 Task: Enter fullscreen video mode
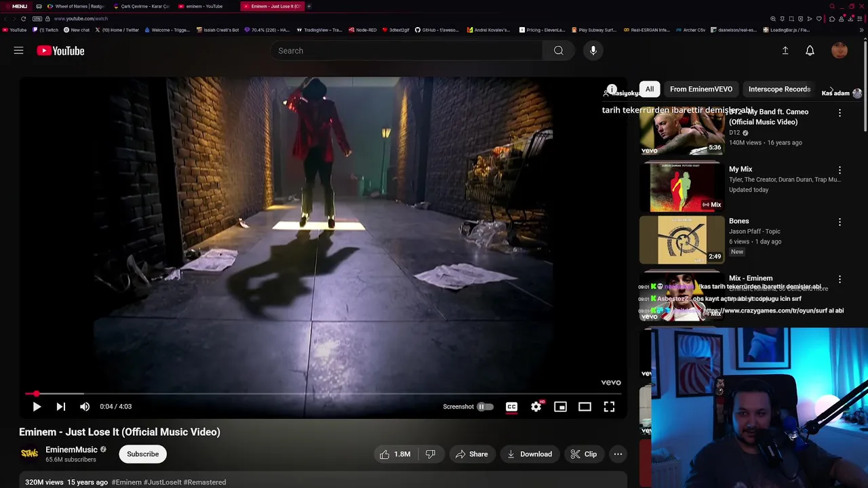609,407
